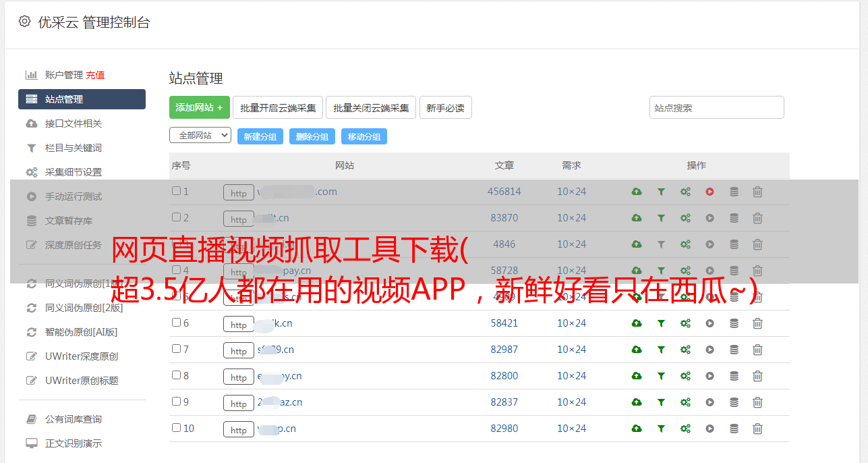Click the play icon in row 2
The width and height of the screenshot is (868, 463).
click(710, 218)
